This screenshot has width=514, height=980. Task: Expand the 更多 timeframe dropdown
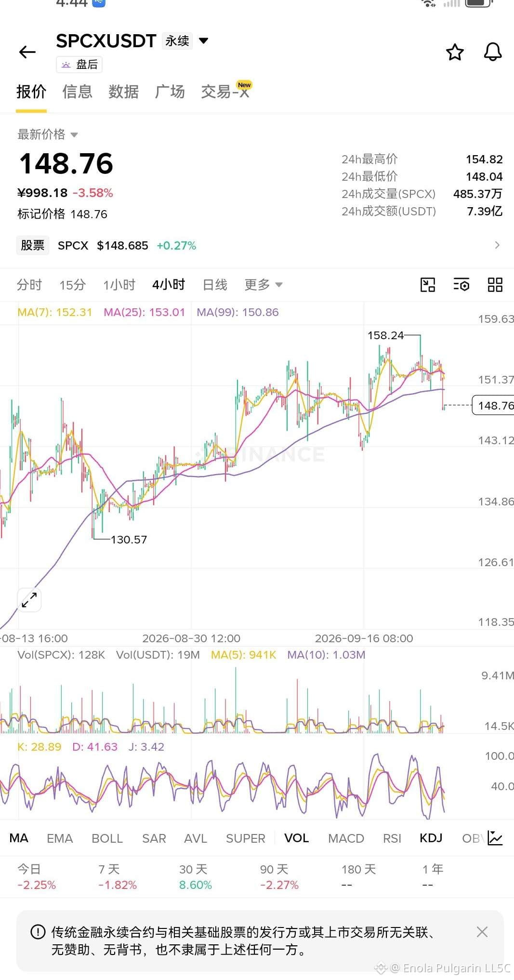tap(263, 285)
